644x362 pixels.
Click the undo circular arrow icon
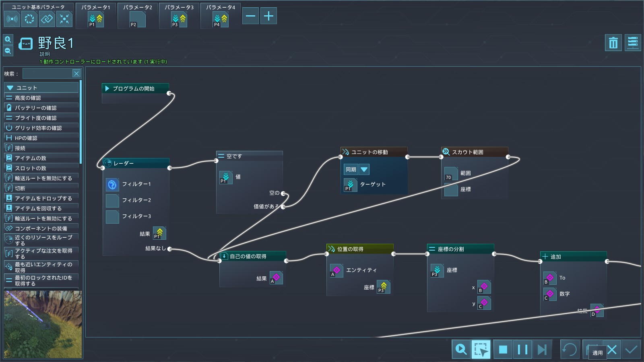click(570, 350)
